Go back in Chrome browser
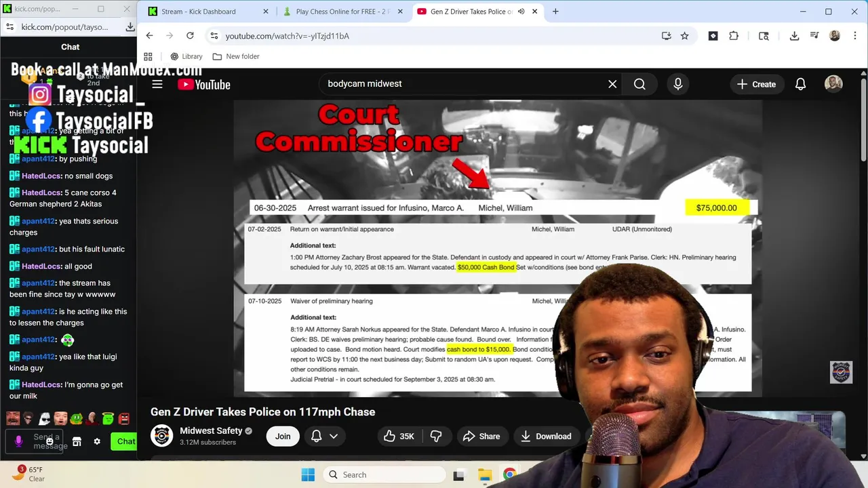The width and height of the screenshot is (868, 488). tap(149, 36)
